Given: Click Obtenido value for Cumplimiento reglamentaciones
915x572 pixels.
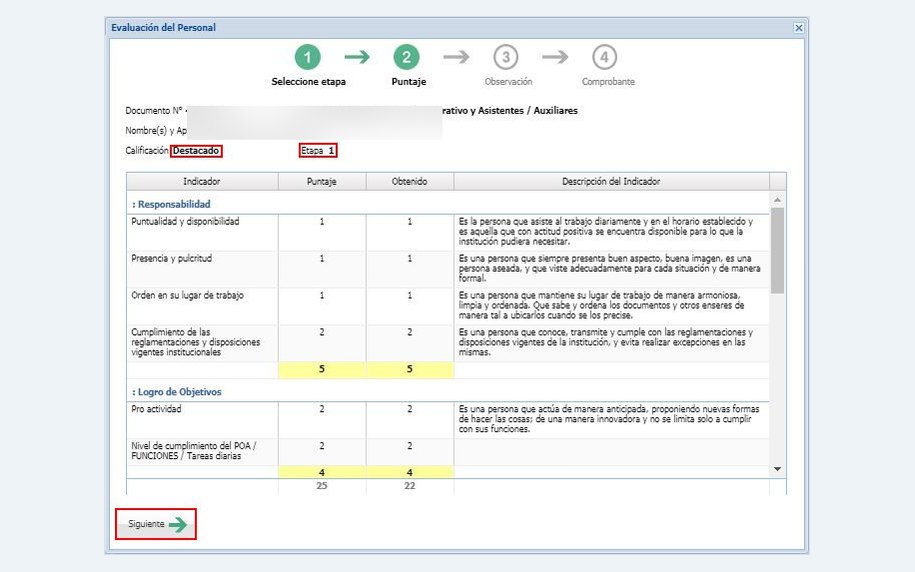Looking at the screenshot, I should [410, 332].
